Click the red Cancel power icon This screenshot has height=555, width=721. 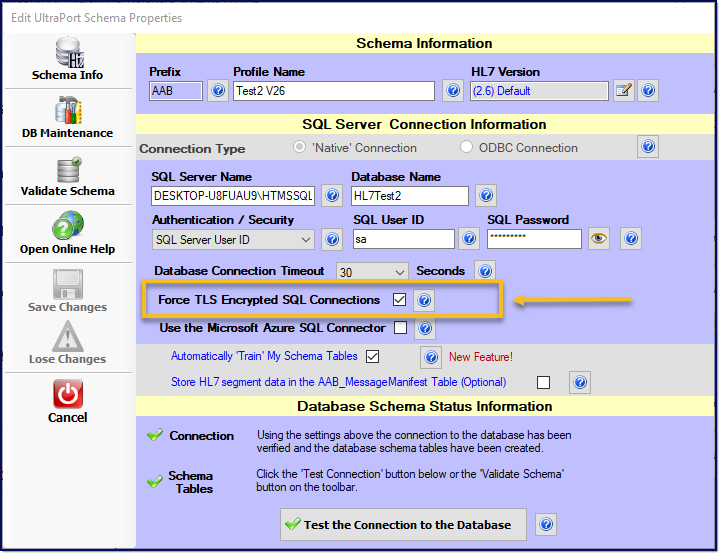tap(68, 395)
